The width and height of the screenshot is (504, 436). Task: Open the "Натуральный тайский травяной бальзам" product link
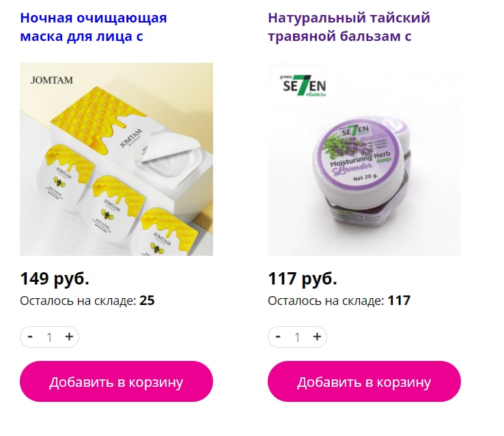(349, 27)
